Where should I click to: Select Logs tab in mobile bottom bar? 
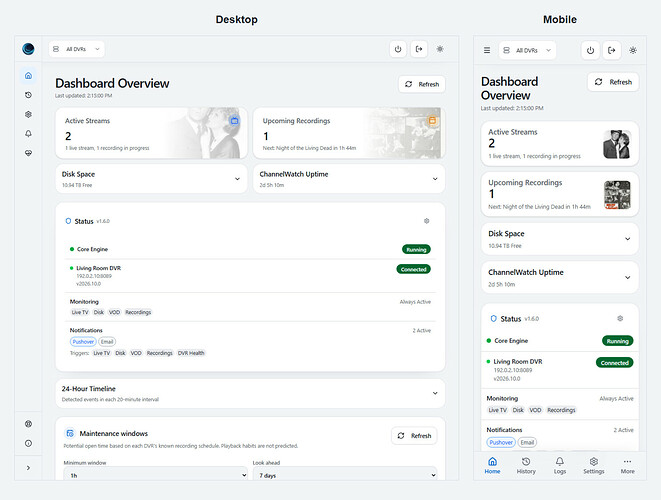pyautogui.click(x=560, y=465)
